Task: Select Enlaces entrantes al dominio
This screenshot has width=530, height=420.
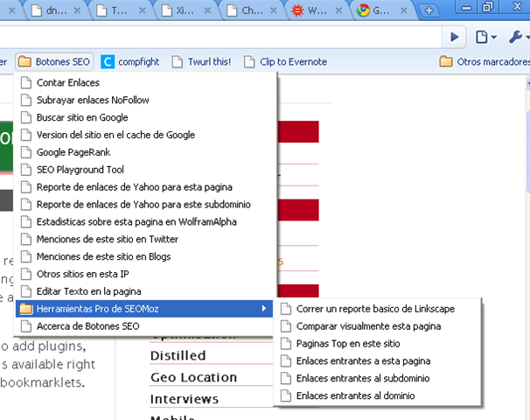Action: click(x=379, y=396)
